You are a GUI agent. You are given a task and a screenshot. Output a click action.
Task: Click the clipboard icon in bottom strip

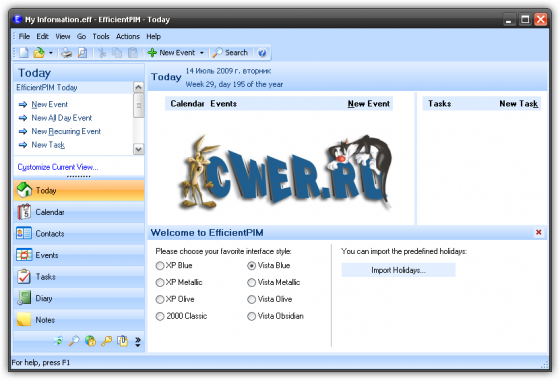(x=122, y=341)
